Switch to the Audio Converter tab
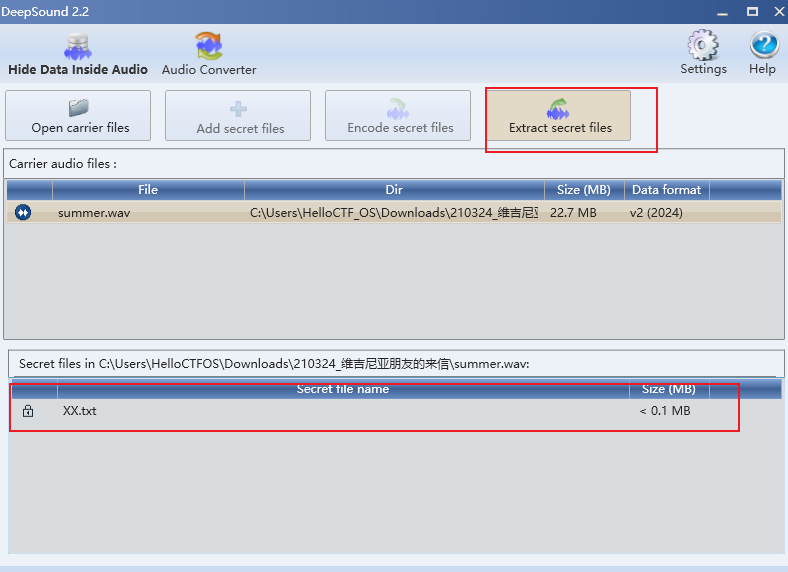This screenshot has height=572, width=788. click(x=209, y=54)
